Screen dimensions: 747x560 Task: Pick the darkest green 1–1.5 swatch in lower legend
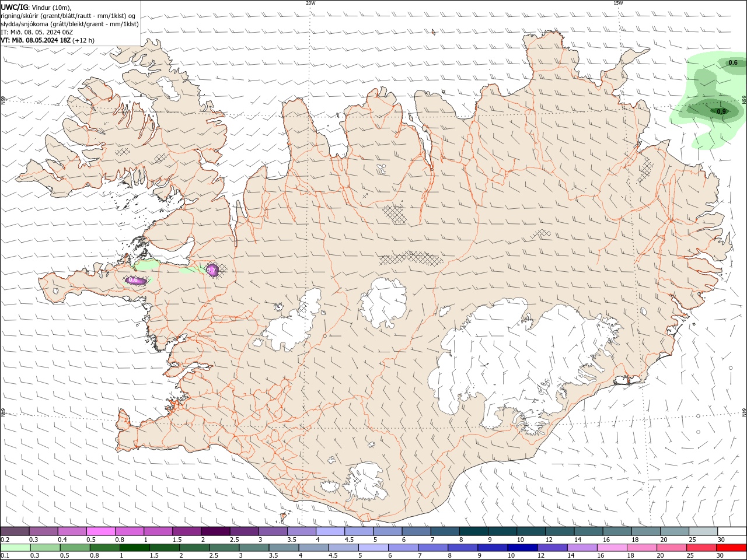(x=134, y=548)
